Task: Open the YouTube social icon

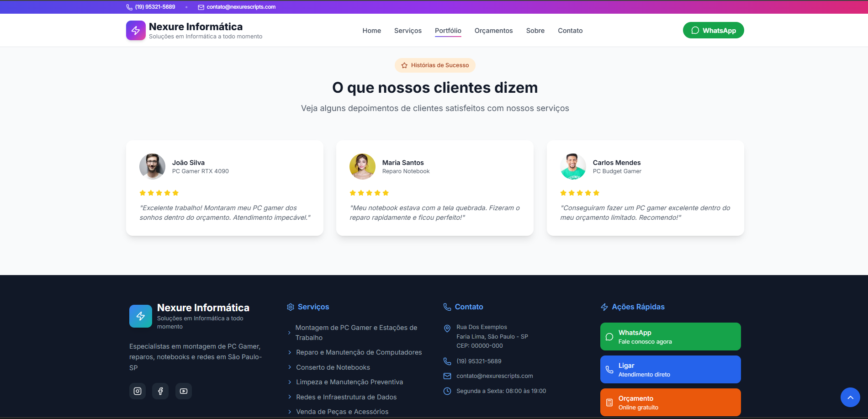Action: pos(184,391)
